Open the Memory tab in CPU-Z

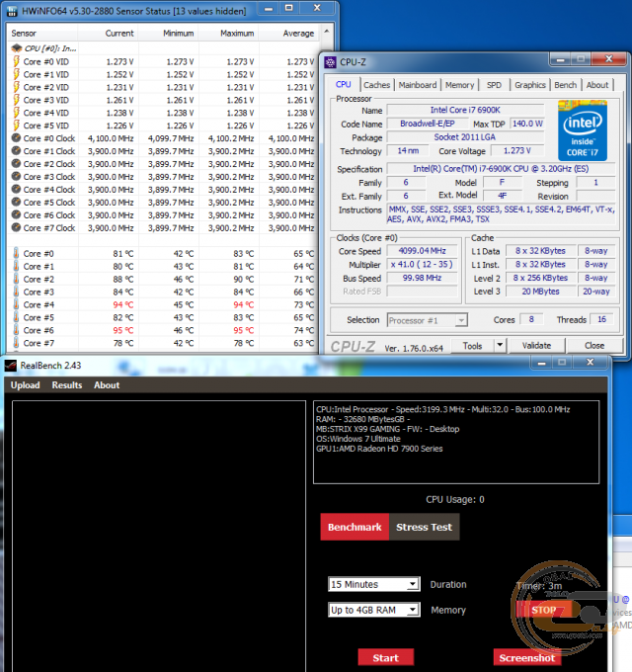click(459, 85)
